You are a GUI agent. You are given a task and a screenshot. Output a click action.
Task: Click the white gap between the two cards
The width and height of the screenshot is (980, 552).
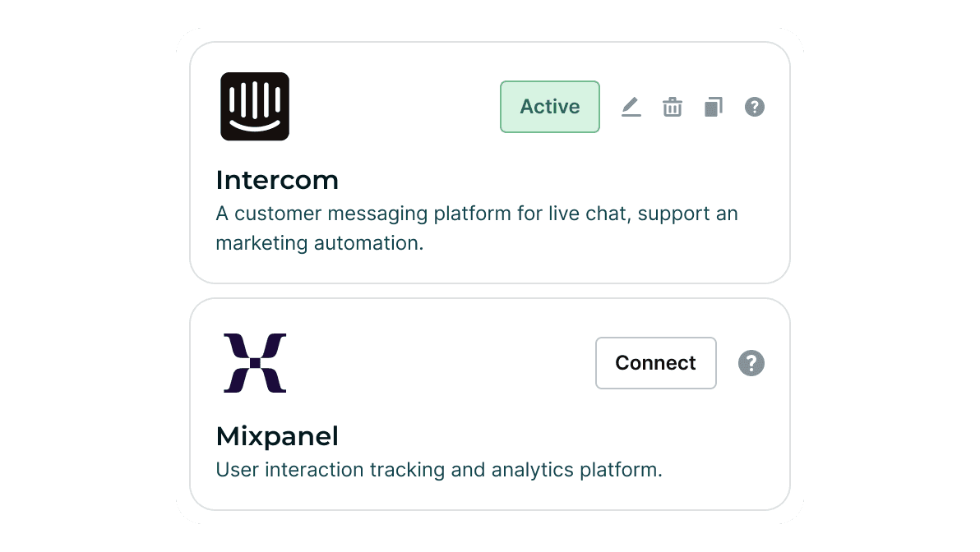tap(490, 291)
